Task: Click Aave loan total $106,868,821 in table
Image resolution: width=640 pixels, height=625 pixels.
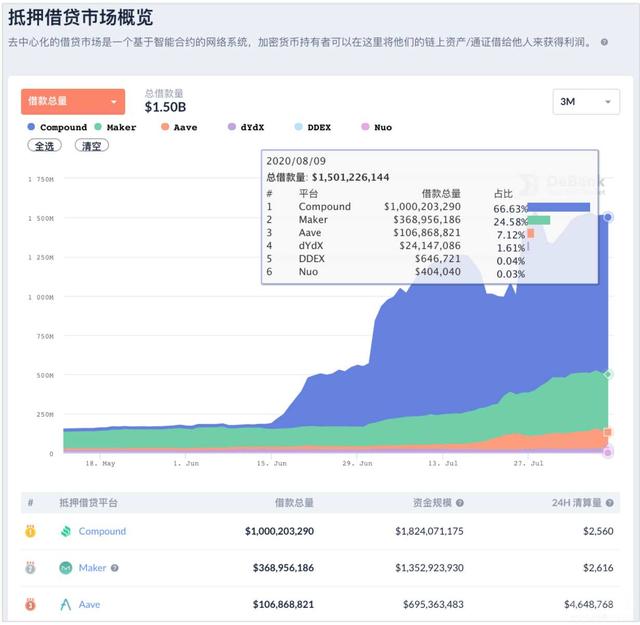Action: click(x=283, y=605)
